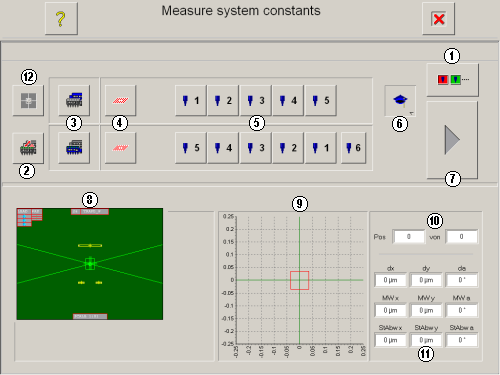The image size is (500, 375).
Task: Open help with the question mark button
Action: click(61, 19)
